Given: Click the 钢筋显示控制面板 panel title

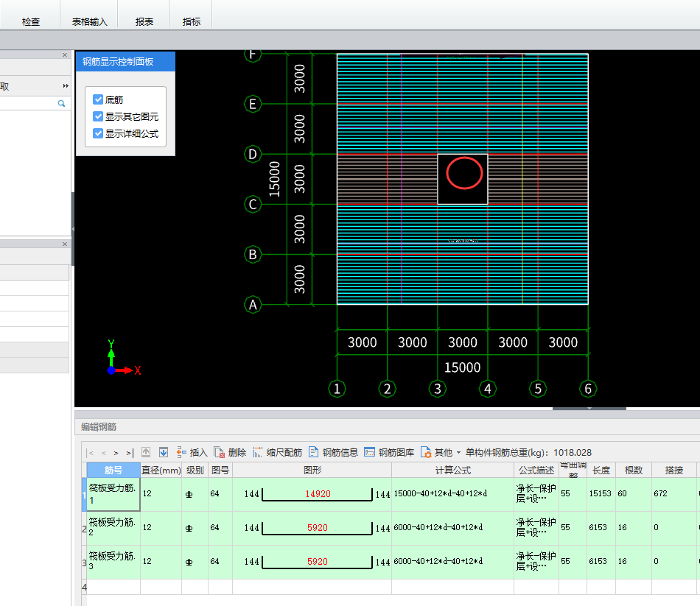Looking at the screenshot, I should click(x=118, y=62).
